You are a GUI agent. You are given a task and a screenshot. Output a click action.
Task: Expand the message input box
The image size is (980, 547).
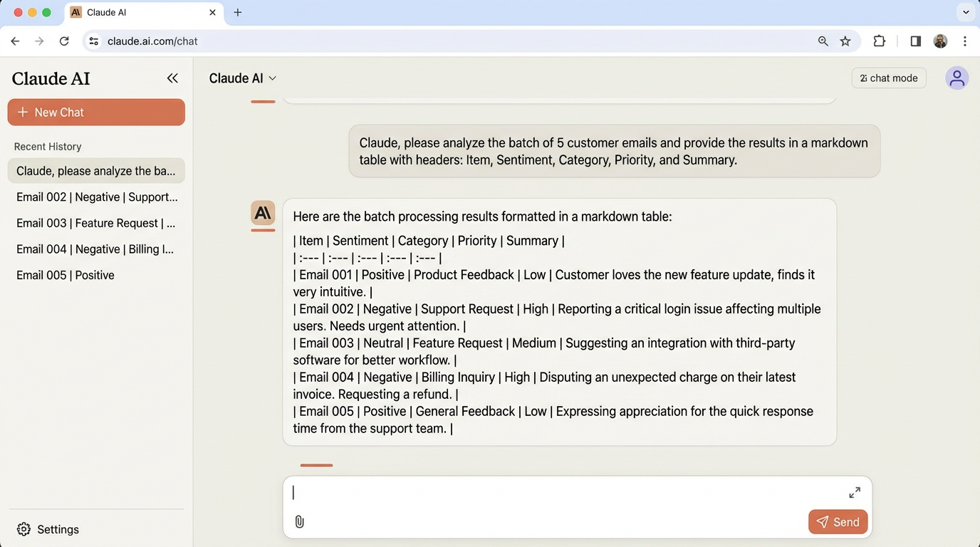(x=855, y=492)
